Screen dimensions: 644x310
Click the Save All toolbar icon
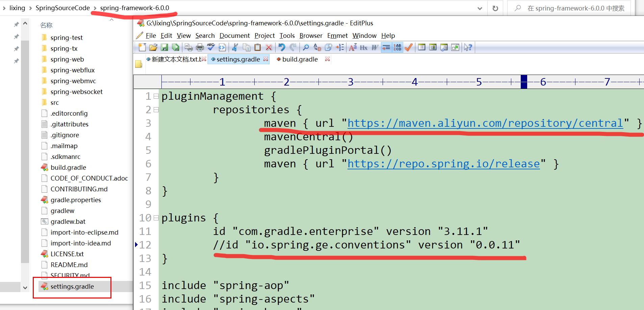coord(176,47)
